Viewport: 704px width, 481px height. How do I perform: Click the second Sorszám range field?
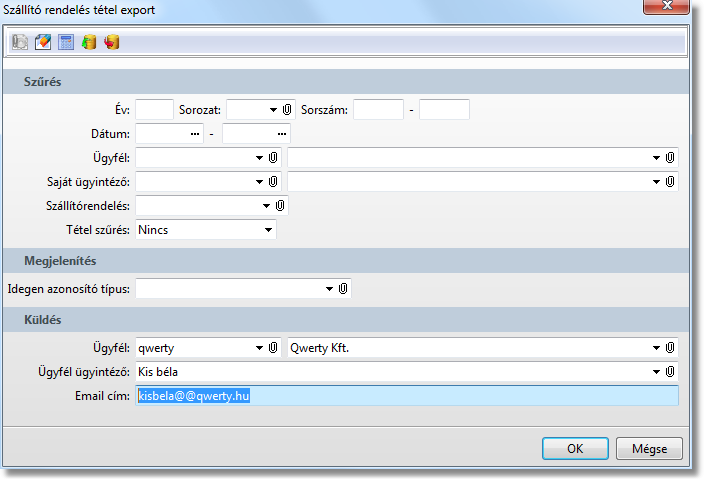coord(444,110)
